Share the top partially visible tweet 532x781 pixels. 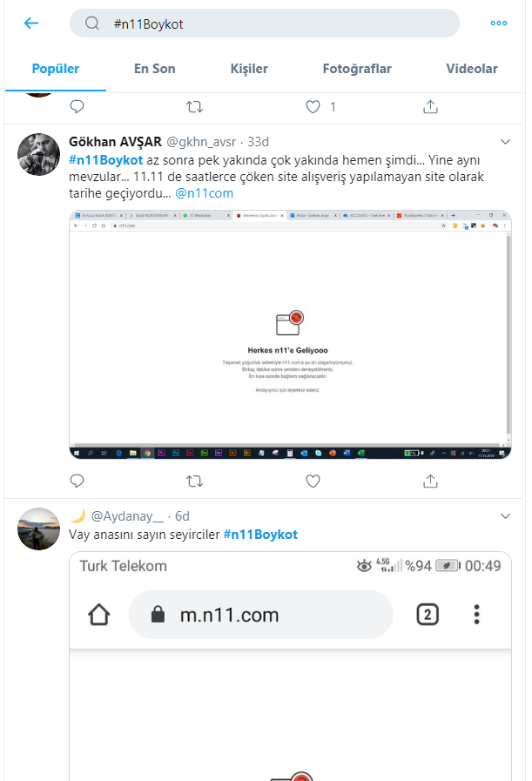pyautogui.click(x=430, y=106)
